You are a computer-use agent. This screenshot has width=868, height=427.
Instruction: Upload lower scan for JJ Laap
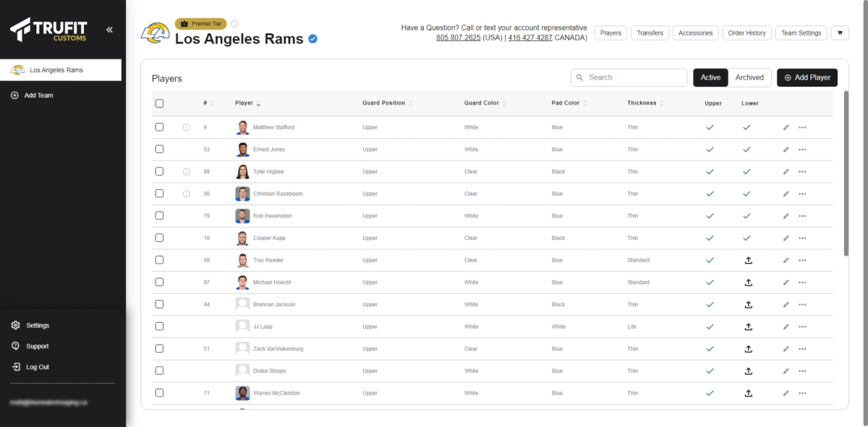[749, 327]
